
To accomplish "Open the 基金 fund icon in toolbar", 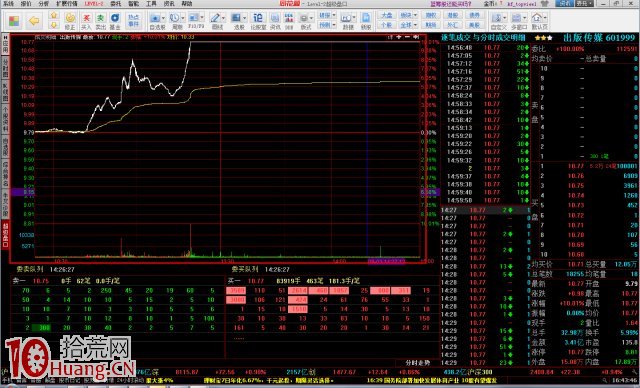I will 115,21.
